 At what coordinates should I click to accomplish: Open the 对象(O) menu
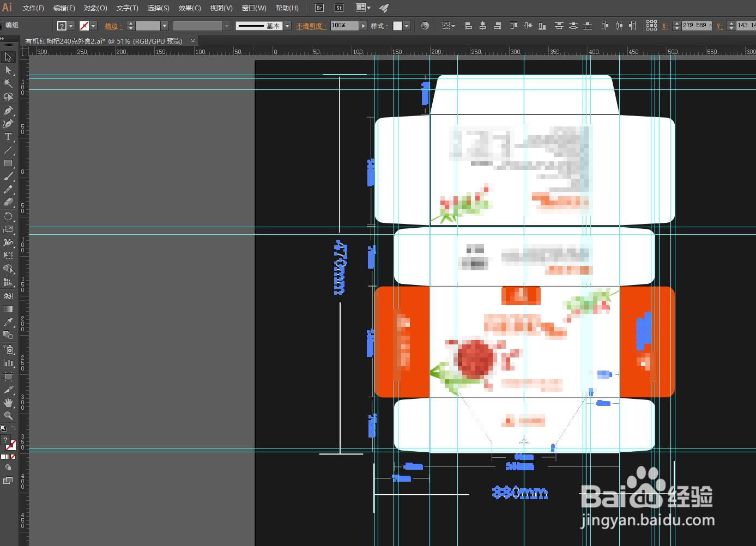[x=95, y=8]
